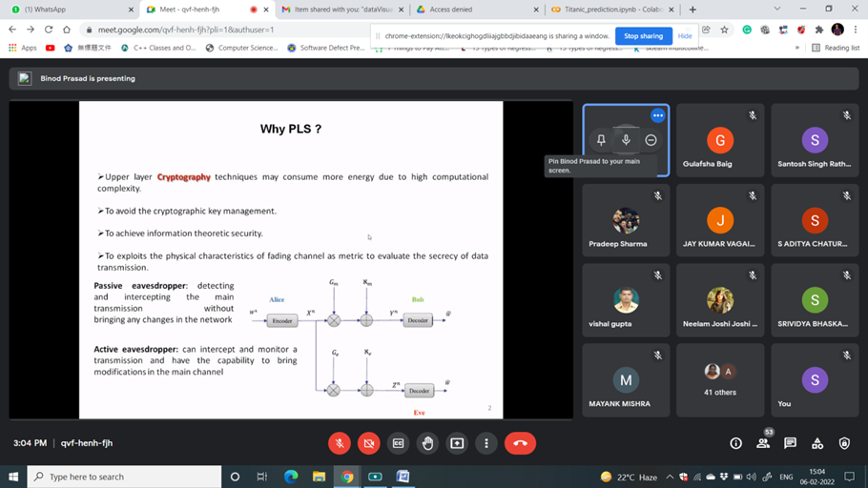Toggle the camera off button
Screen dimensions: 868x488
(x=369, y=443)
